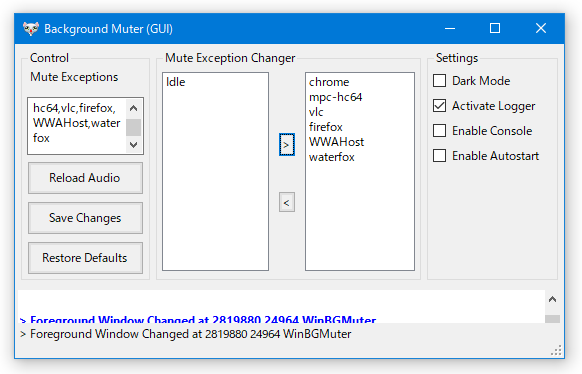
Task: Click the blue Foreground Window Changed log line
Action: click(x=198, y=319)
